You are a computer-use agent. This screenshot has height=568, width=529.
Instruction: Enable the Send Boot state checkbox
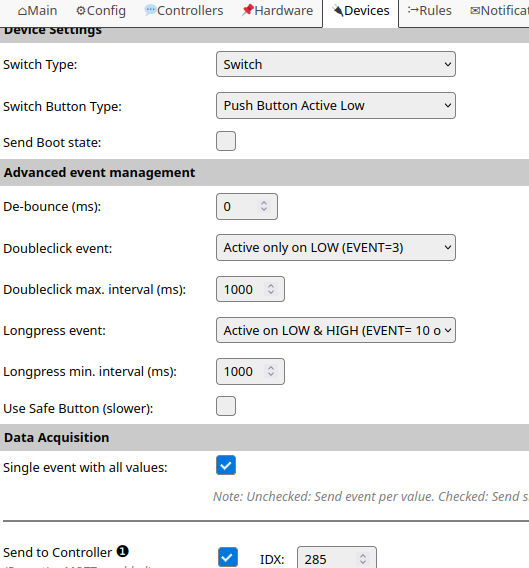point(226,141)
